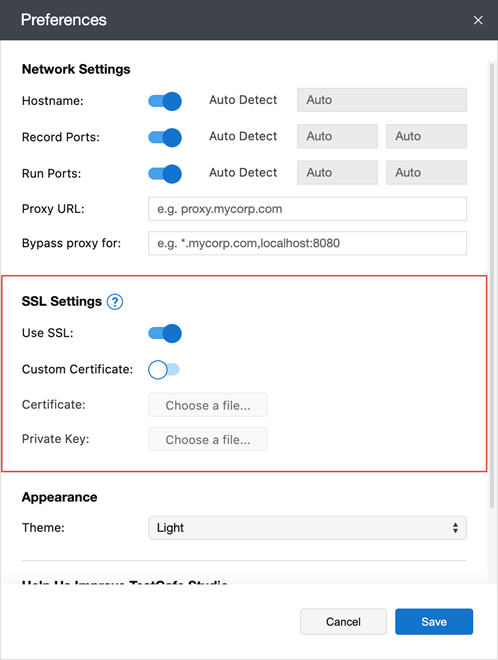The image size is (498, 660).
Task: Choose a file for Certificate
Action: 208,405
